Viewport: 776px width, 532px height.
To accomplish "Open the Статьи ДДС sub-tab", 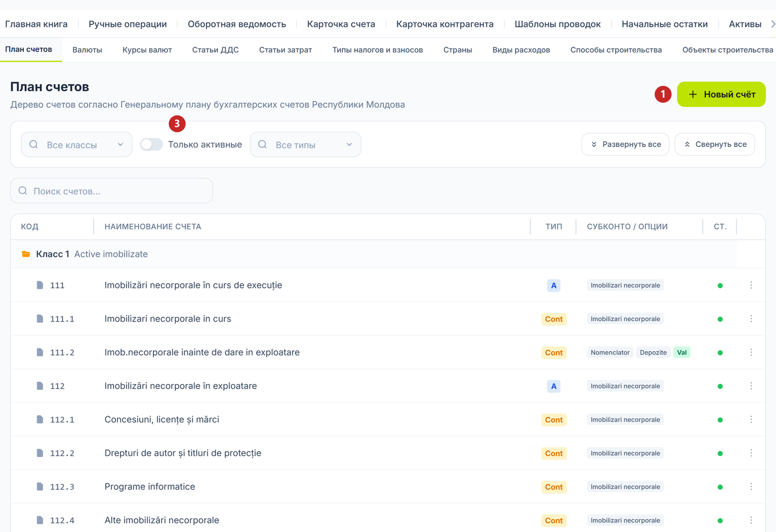I will click(215, 50).
